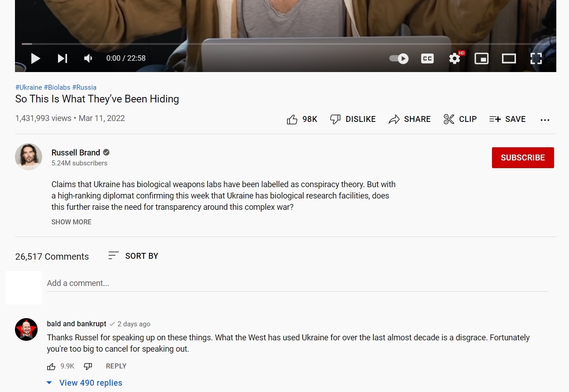Subscribe to Russell Brand
Image resolution: width=569 pixels, height=392 pixels.
[523, 158]
